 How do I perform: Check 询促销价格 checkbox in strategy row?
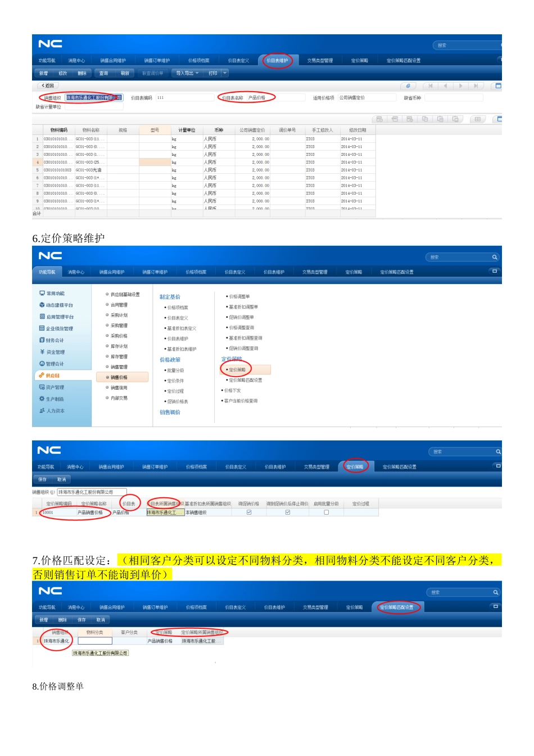[x=249, y=512]
